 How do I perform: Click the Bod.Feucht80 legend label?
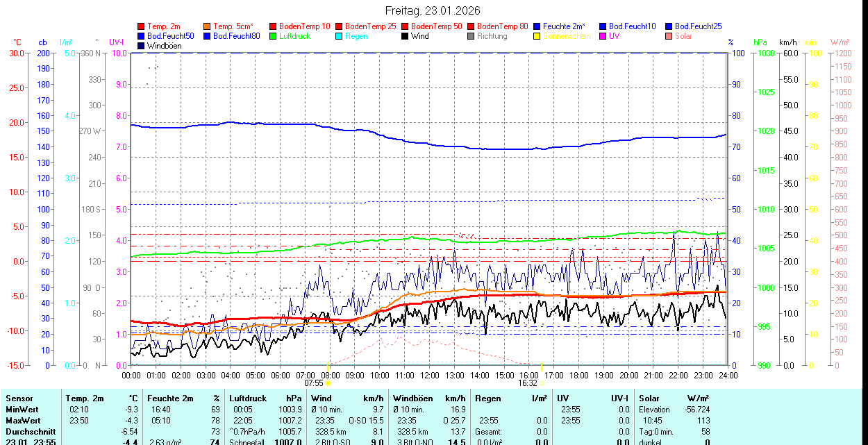pyautogui.click(x=236, y=36)
